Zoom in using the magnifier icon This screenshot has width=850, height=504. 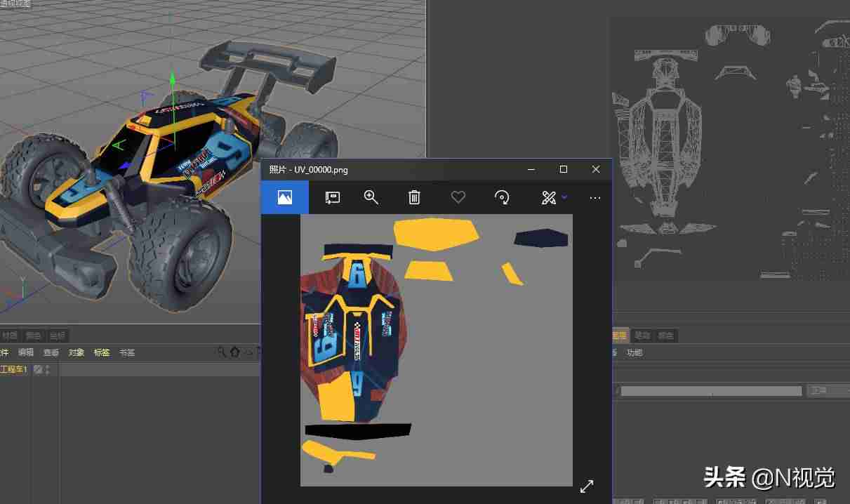click(x=371, y=198)
